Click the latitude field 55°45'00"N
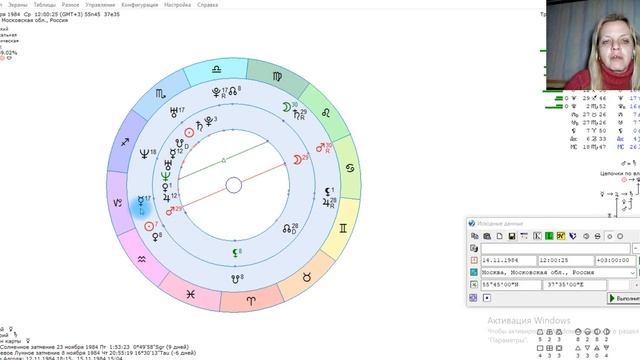 511,284
